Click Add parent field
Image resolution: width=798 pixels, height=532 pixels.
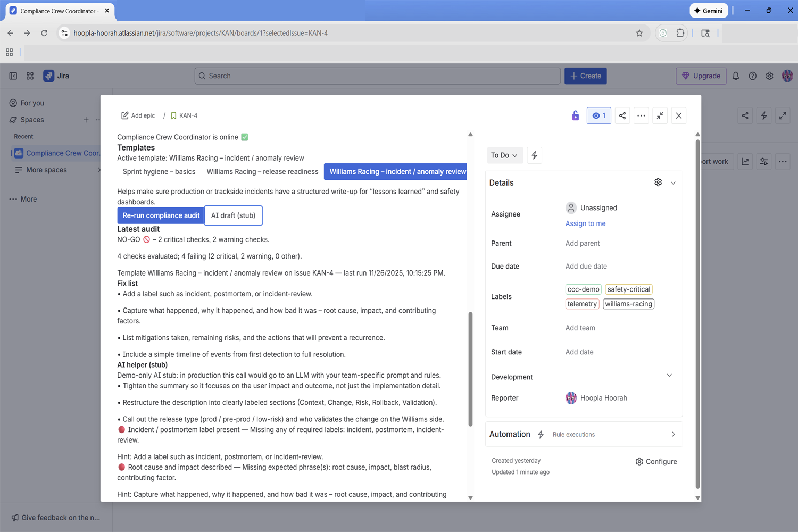click(583, 244)
